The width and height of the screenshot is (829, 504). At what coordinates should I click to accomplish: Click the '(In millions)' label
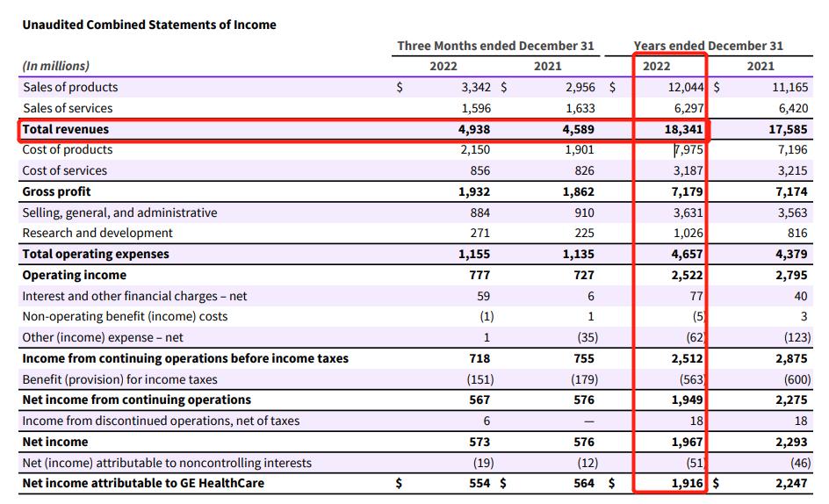pyautogui.click(x=56, y=66)
